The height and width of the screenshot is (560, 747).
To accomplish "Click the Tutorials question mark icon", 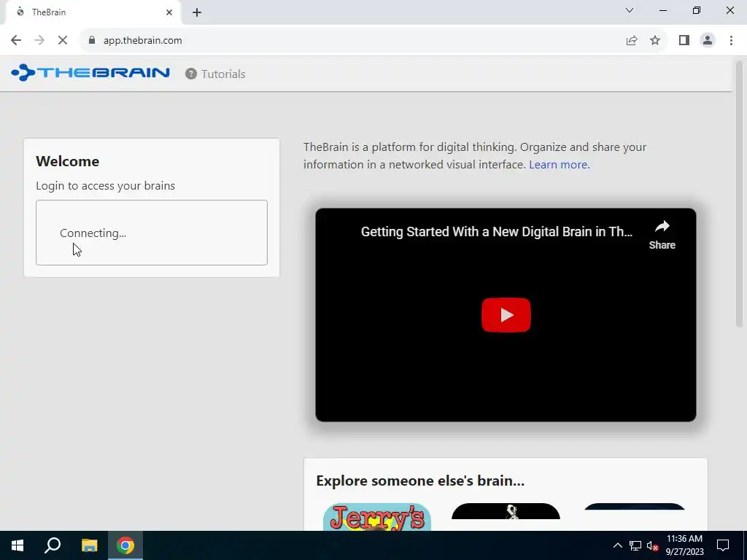I will point(191,74).
